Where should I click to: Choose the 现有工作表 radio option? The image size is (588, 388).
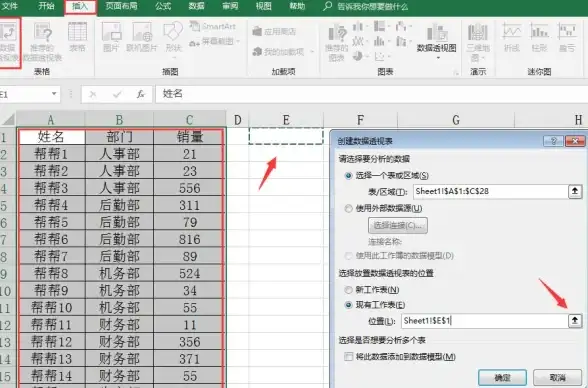[x=348, y=305]
